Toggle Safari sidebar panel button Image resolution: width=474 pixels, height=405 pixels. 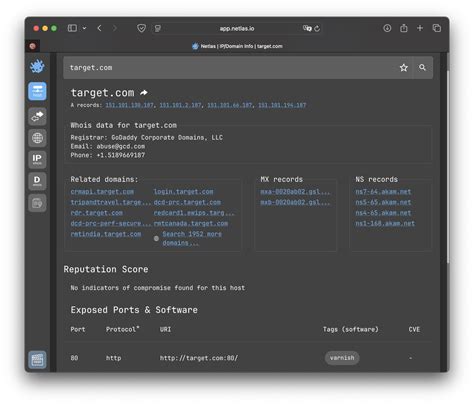tap(72, 28)
